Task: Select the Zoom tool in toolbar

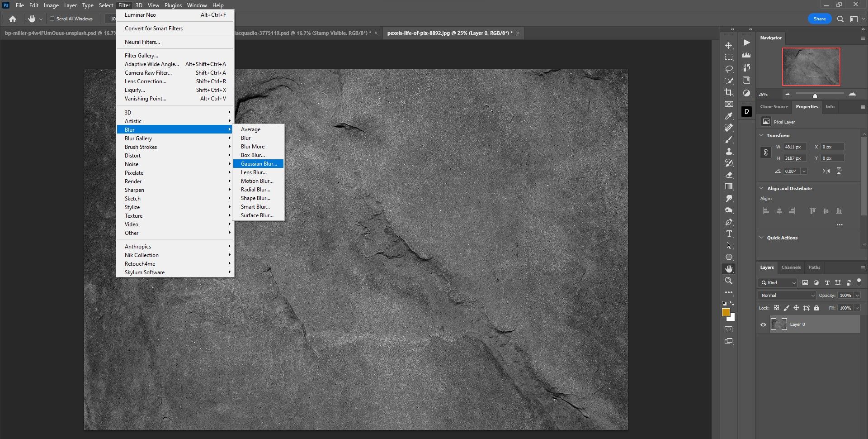Action: 729,281
